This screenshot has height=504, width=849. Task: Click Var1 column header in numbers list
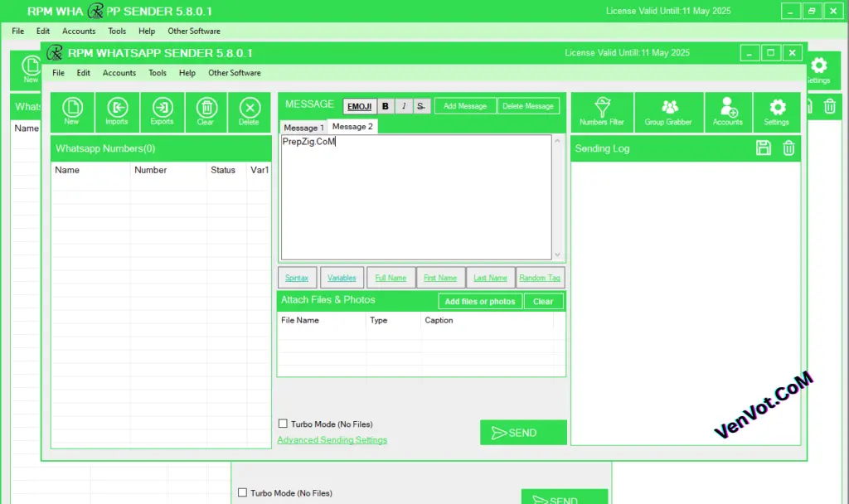[x=260, y=170]
